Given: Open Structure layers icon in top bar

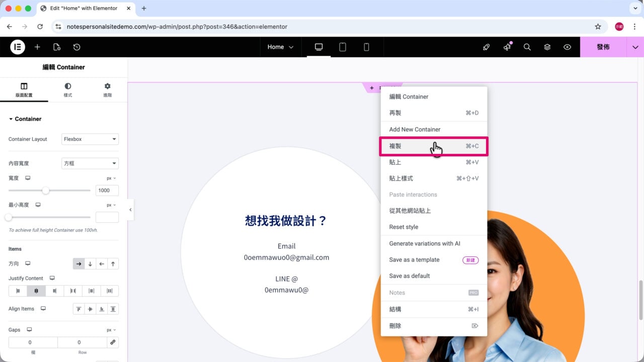Looking at the screenshot, I should coord(547,47).
